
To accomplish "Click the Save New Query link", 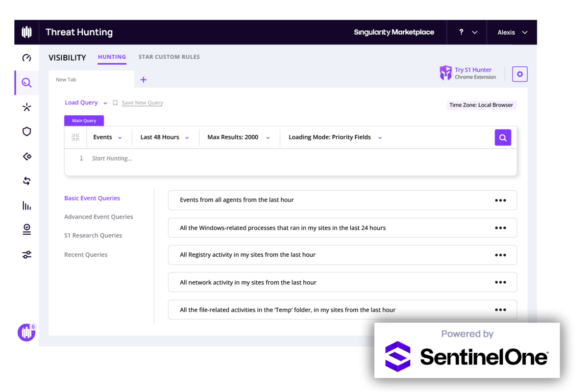I will pos(142,103).
